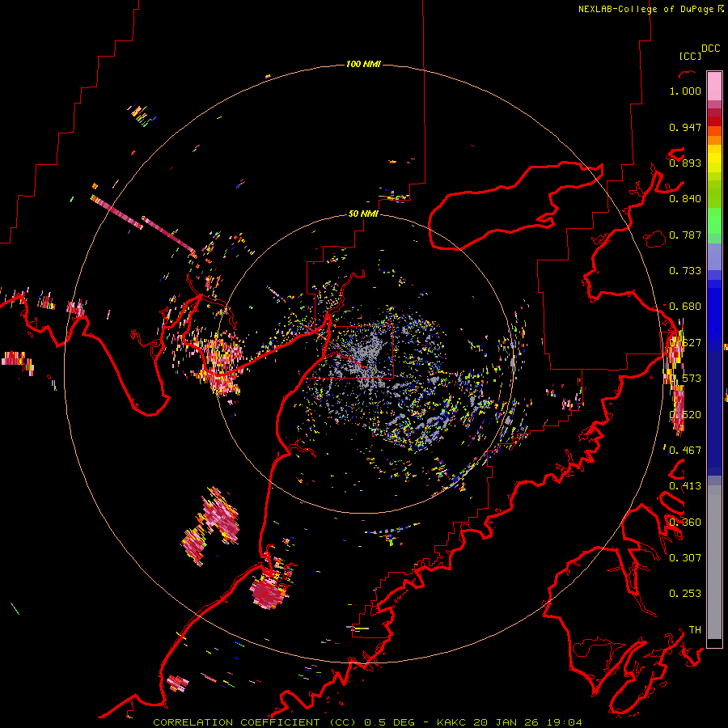This screenshot has width=728, height=728.
Task: Click the 0.947 scale value
Action: [685, 127]
